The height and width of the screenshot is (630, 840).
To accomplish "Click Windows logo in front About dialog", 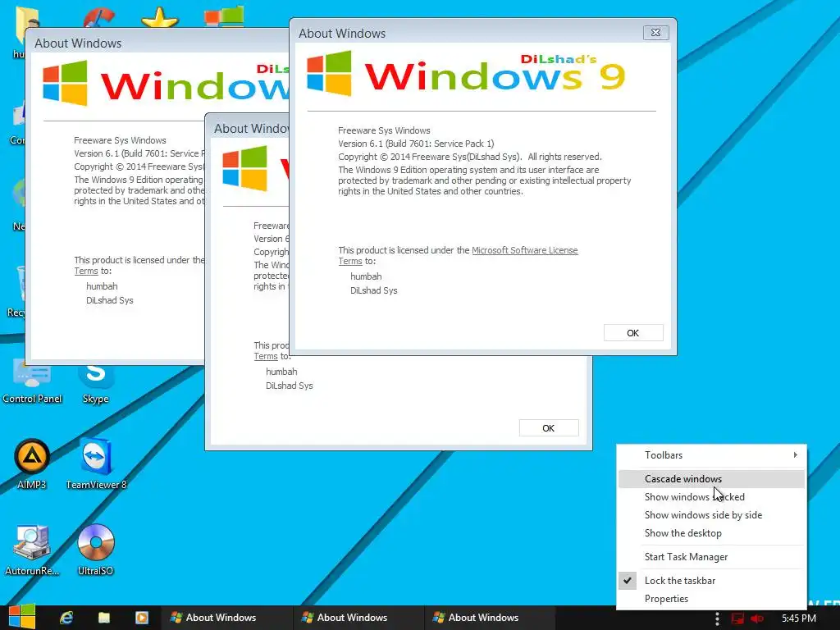I will click(329, 73).
